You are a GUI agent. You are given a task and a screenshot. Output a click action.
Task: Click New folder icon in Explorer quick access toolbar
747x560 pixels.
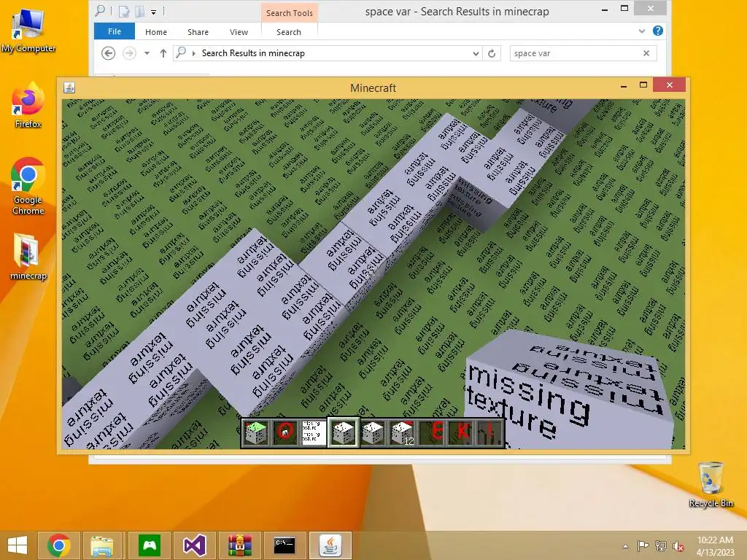pyautogui.click(x=140, y=12)
